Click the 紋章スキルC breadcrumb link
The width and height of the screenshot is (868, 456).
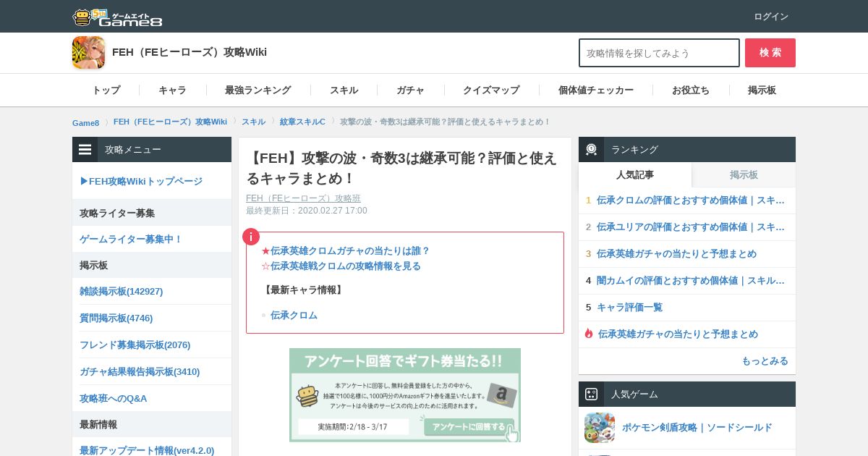(x=302, y=122)
